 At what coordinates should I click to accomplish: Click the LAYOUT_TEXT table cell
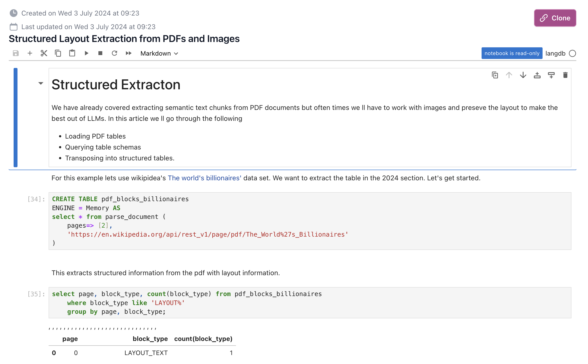point(146,353)
